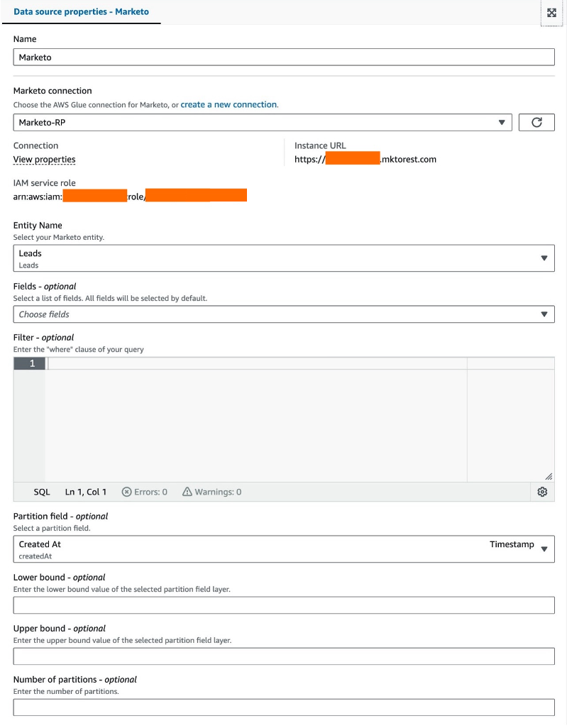Refresh the Marketo connections list
Screen dimensions: 567x728
click(x=536, y=122)
